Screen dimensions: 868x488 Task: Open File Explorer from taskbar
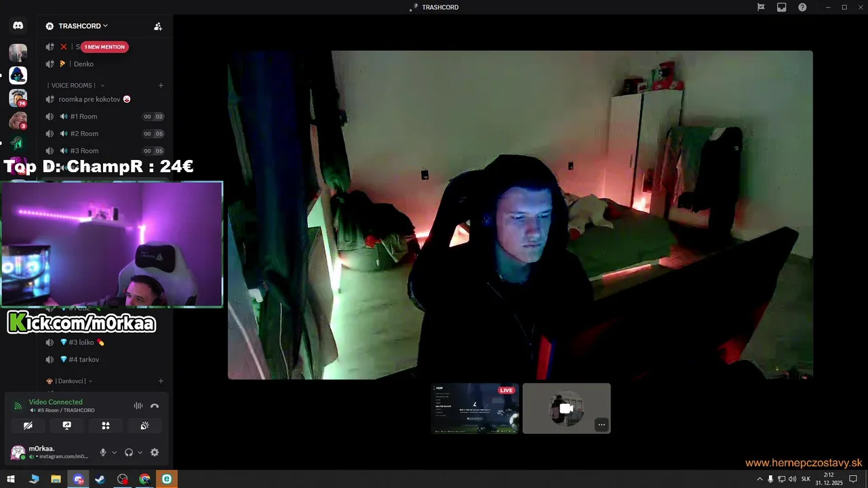56,479
